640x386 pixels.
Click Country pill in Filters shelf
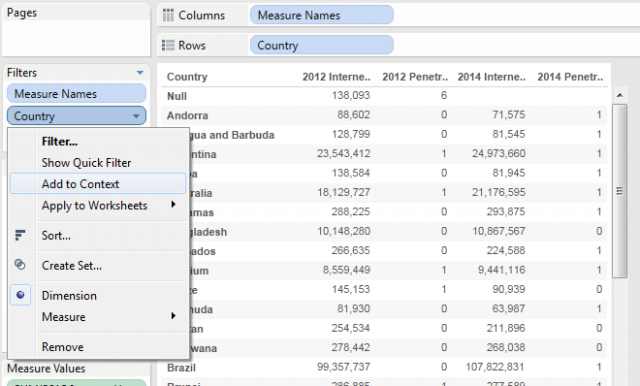pos(76,116)
